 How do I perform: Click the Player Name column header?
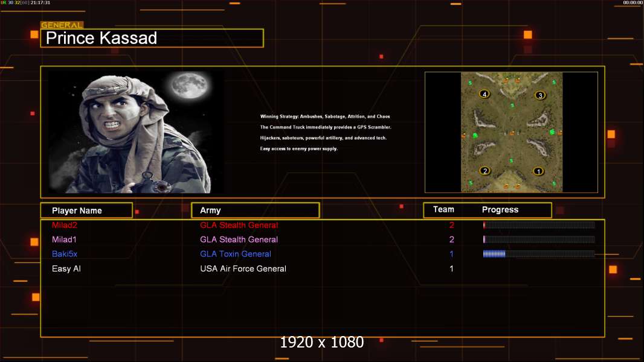(86, 211)
